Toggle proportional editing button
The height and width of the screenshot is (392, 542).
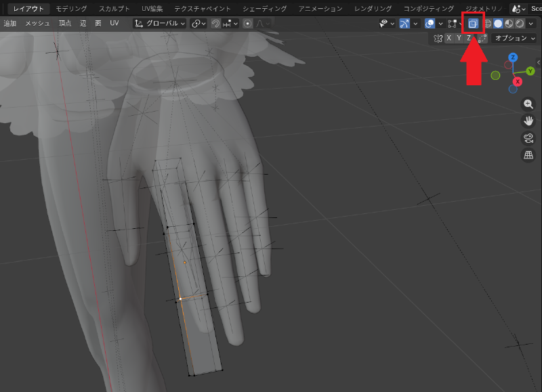247,23
